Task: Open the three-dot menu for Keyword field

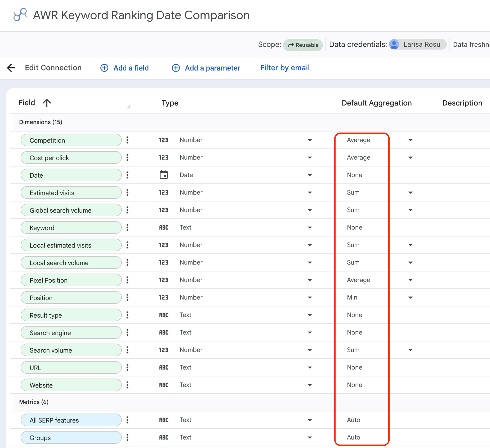Action: (x=127, y=227)
